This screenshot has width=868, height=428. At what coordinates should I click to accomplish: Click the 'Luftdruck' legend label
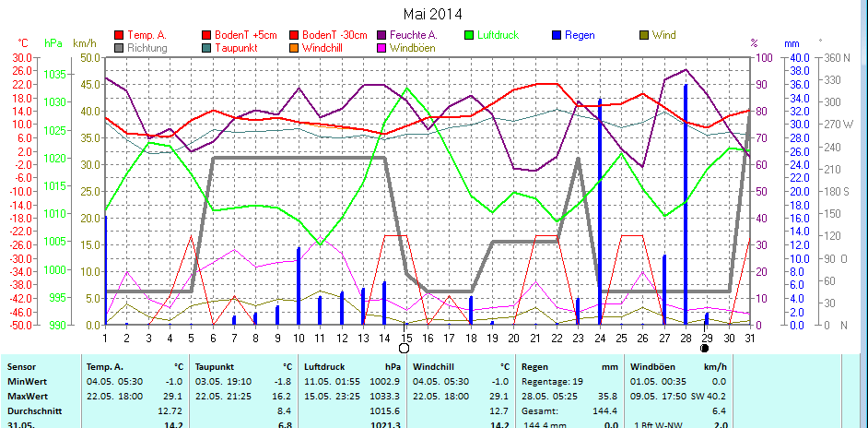[499, 35]
